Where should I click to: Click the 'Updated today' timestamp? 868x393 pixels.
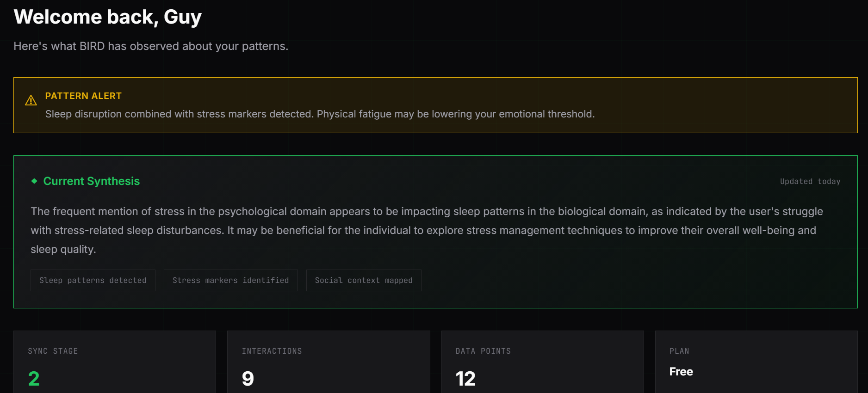coord(810,182)
